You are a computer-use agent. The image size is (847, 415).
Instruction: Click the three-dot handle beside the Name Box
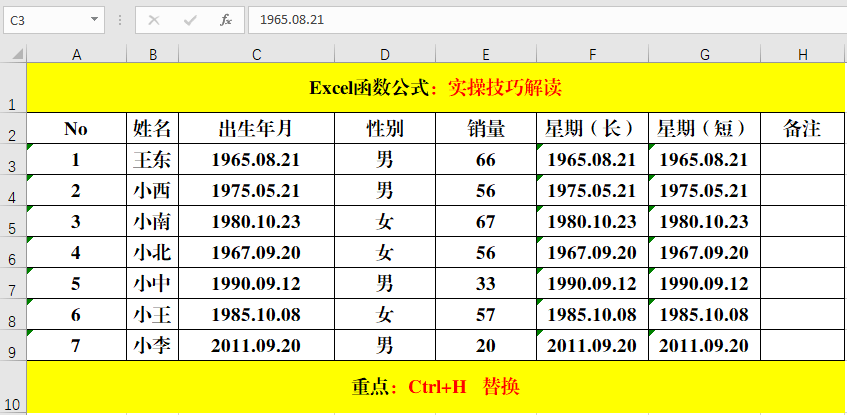tap(120, 20)
